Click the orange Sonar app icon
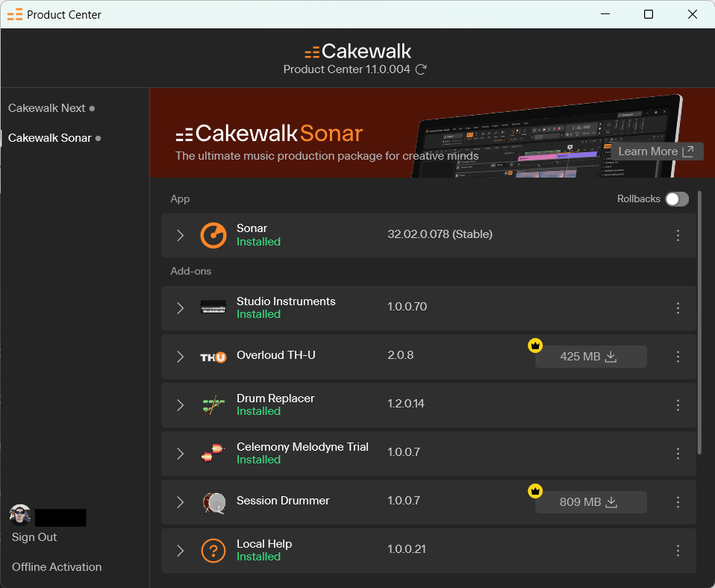Screen dimensions: 715x588 [213, 235]
